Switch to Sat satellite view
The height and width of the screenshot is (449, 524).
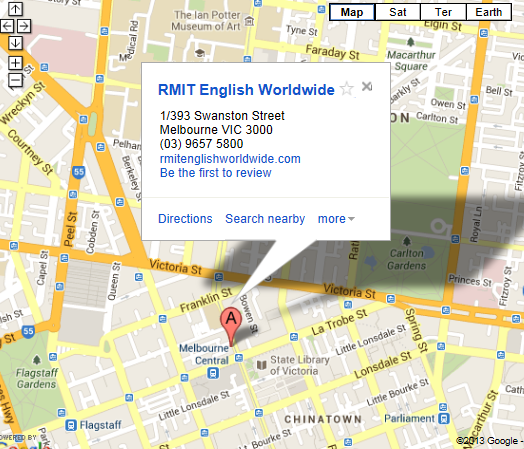click(x=398, y=12)
